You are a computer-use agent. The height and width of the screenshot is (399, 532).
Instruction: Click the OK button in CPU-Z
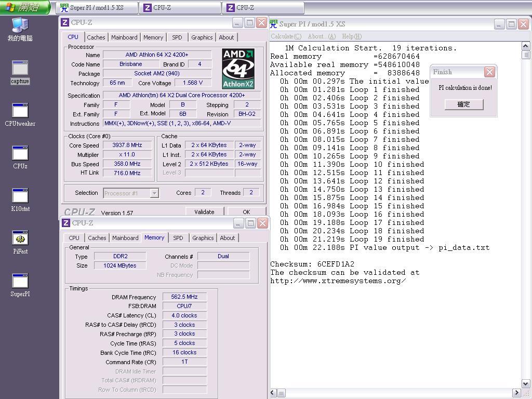[x=246, y=212]
